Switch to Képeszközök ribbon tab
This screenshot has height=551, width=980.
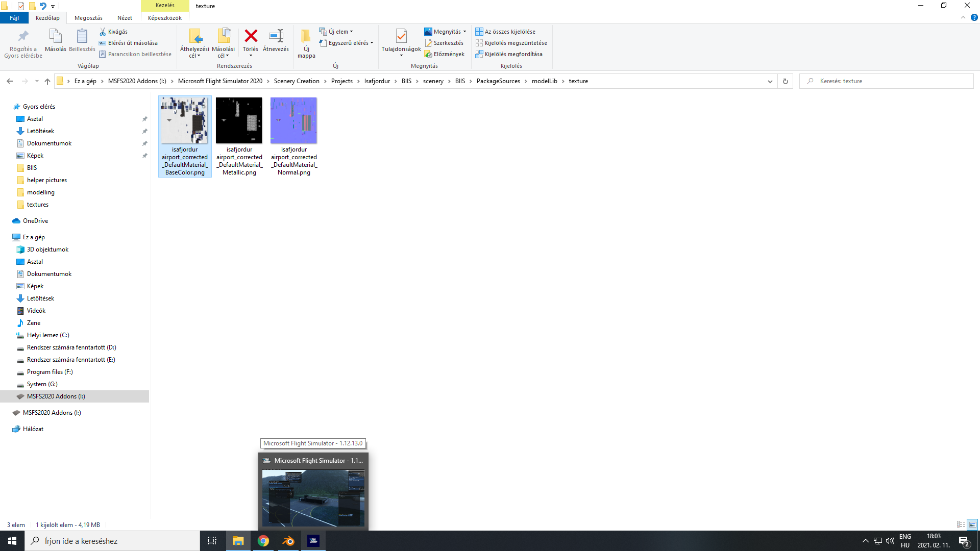(x=165, y=18)
